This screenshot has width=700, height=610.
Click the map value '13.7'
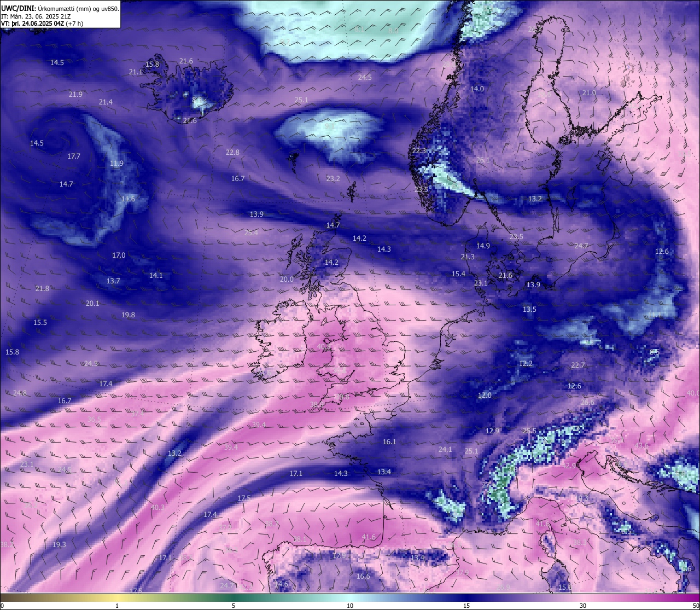point(113,281)
